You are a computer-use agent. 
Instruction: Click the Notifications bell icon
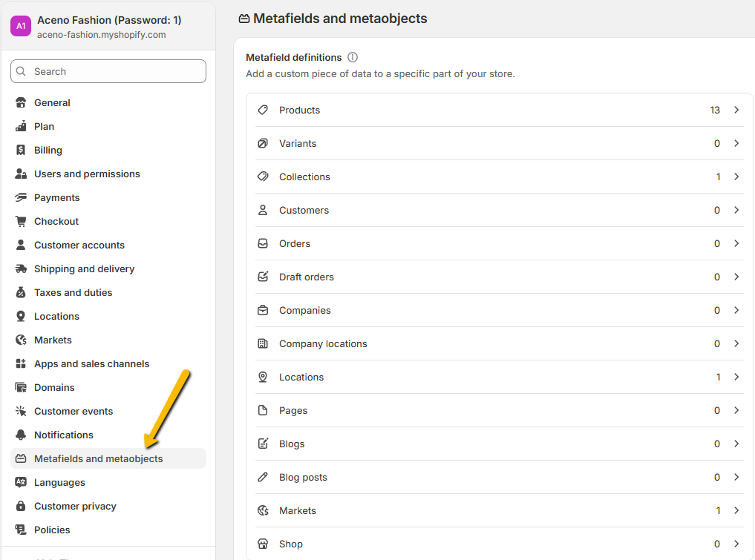[x=21, y=435]
